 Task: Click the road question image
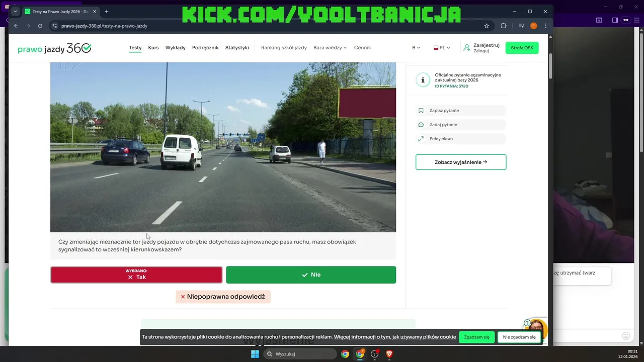pos(223,147)
